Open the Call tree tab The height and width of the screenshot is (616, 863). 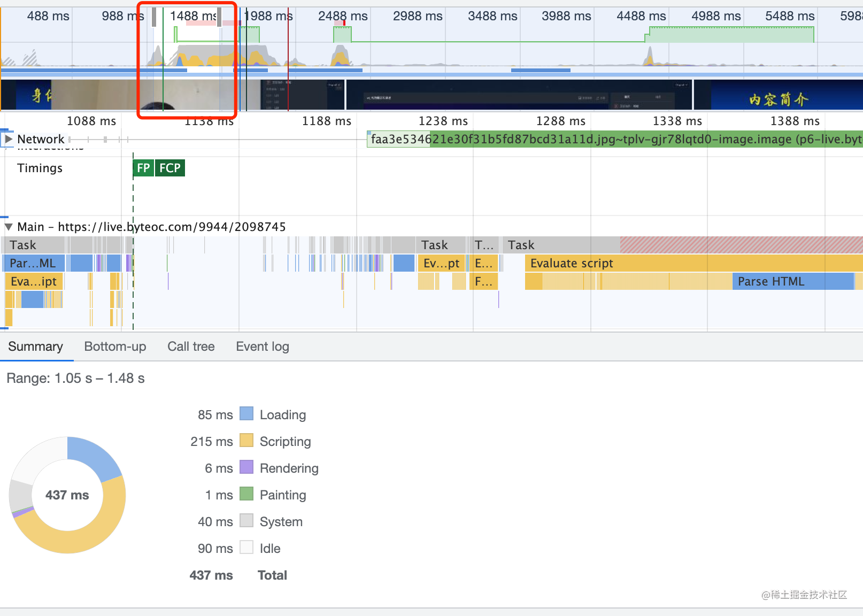(191, 346)
